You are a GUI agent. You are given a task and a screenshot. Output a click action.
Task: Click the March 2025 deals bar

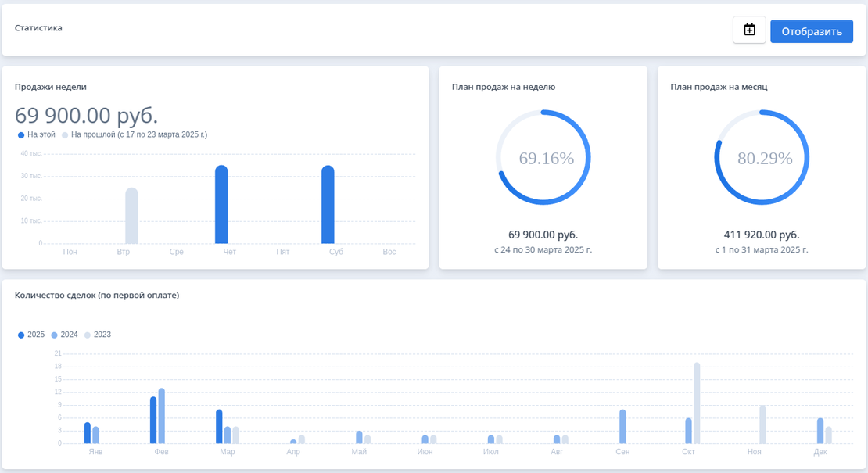219,427
